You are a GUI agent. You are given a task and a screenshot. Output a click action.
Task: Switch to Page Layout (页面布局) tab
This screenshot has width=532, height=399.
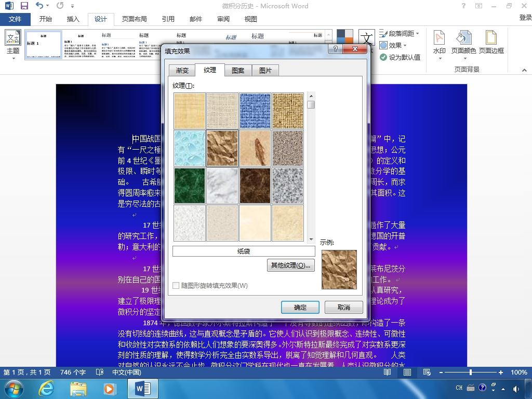pyautogui.click(x=135, y=19)
